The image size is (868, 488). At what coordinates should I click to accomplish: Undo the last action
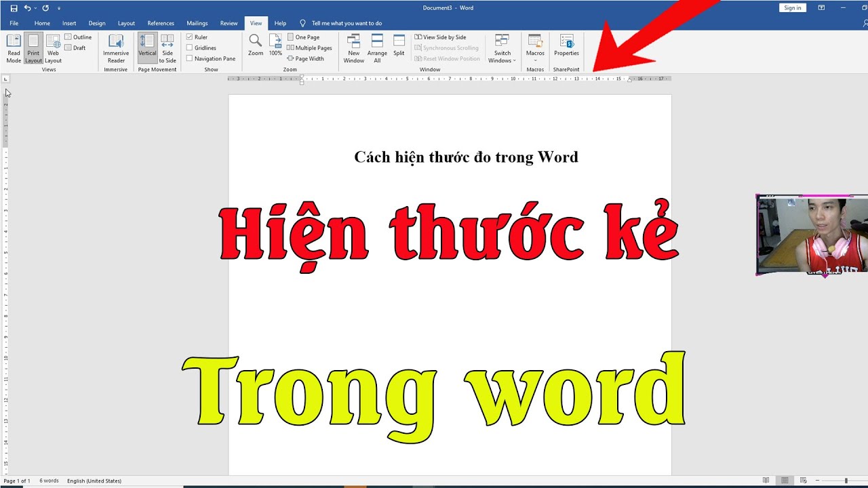[x=27, y=8]
